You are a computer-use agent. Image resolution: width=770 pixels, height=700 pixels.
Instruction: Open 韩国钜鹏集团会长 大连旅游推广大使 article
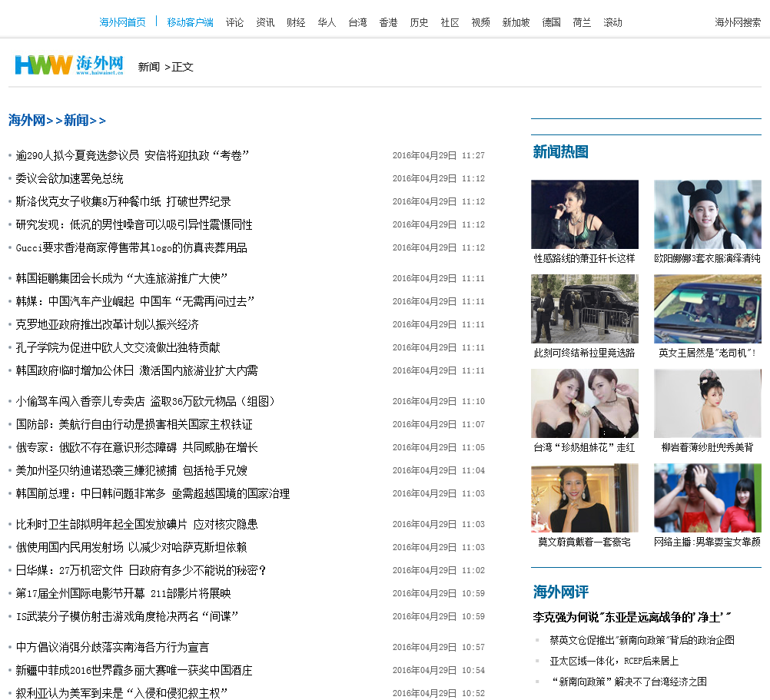(x=121, y=278)
